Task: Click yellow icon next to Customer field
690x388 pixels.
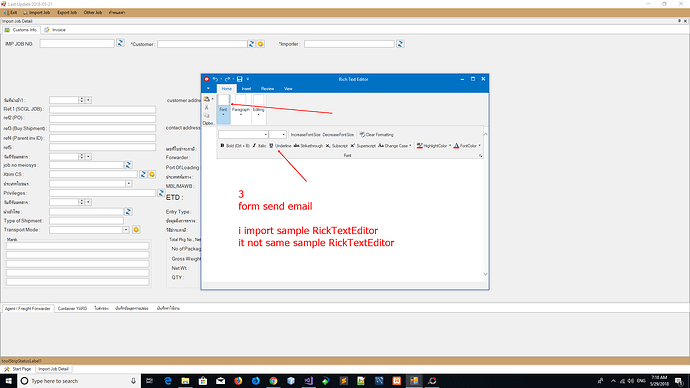Action: click(x=261, y=44)
